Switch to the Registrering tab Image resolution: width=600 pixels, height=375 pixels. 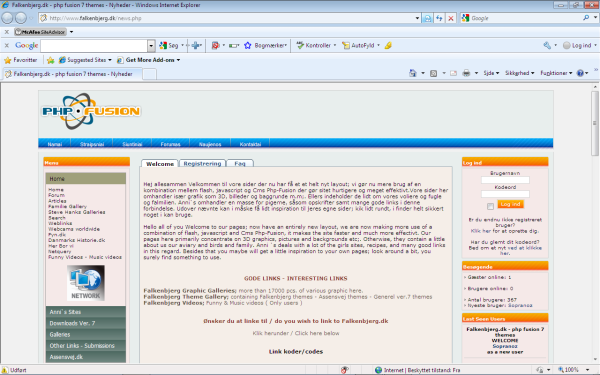click(202, 163)
